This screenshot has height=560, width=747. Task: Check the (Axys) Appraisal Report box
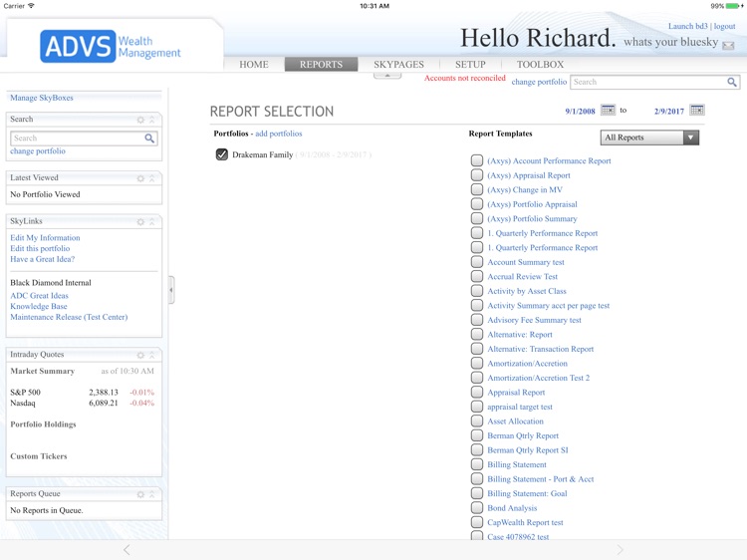coord(477,175)
